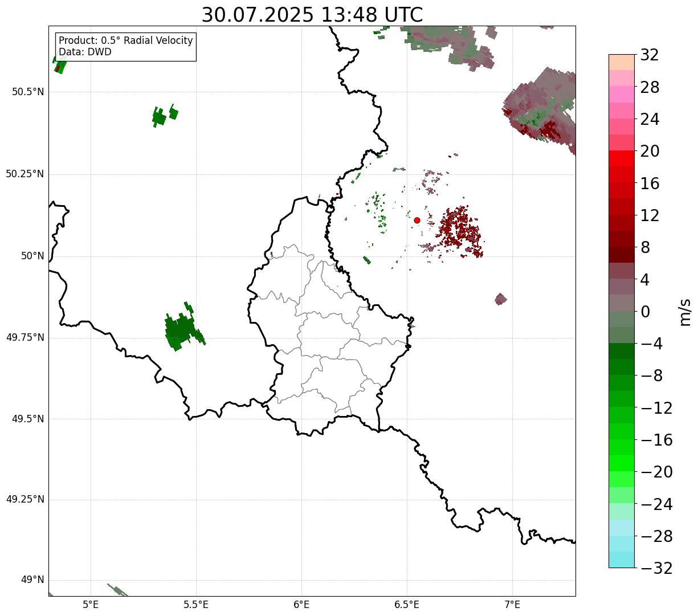This screenshot has width=698, height=616.
Task: Click the 49°N latitude label
Action: [x=32, y=580]
